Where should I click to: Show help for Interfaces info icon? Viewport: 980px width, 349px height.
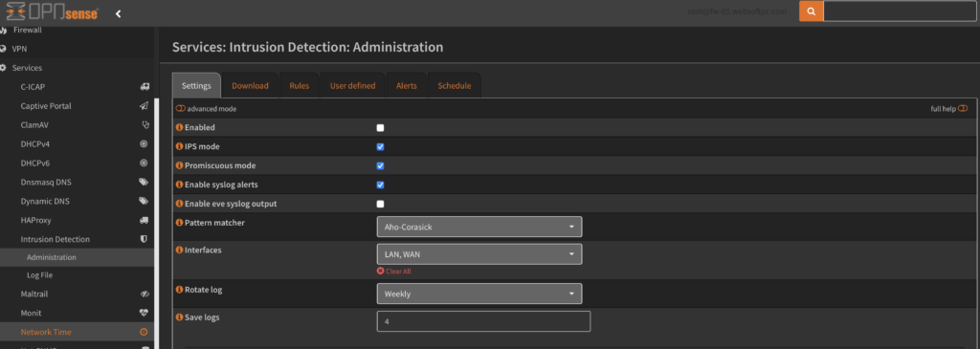[179, 250]
